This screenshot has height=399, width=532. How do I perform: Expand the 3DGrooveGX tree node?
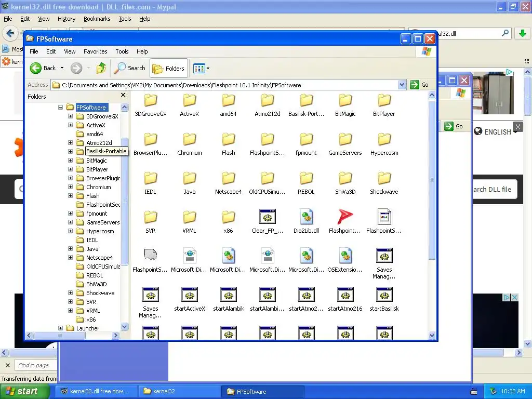70,116
